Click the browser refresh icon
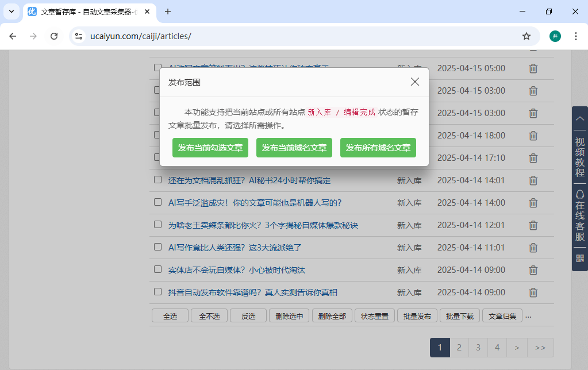Screen dimensions: 588x370 tap(55, 36)
